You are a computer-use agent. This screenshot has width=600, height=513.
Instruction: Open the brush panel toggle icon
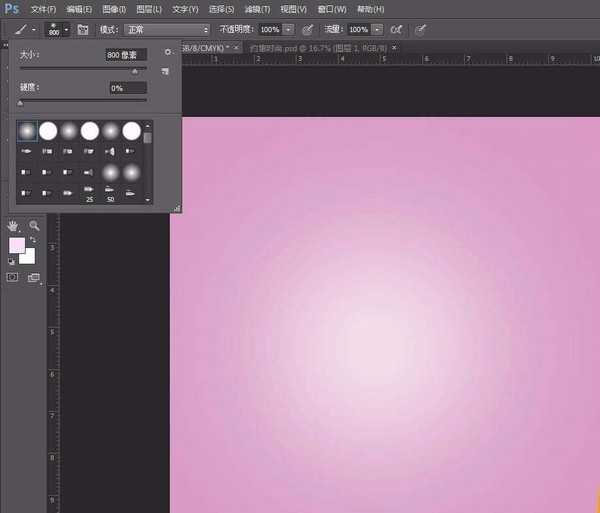pyautogui.click(x=83, y=30)
